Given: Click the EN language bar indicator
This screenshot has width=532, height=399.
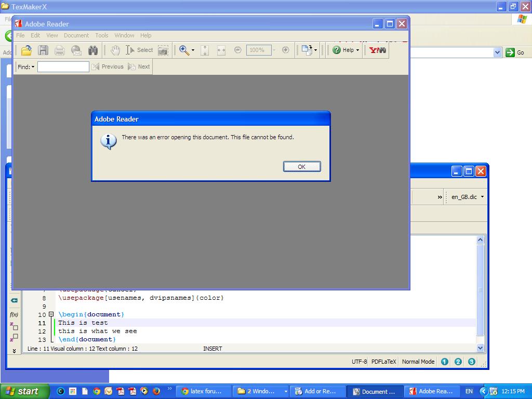Looking at the screenshot, I should (469, 391).
